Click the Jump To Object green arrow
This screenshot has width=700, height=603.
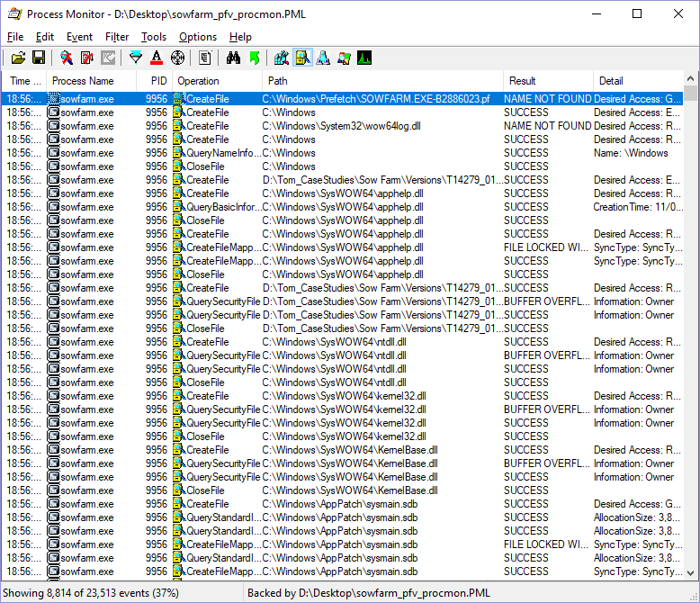(x=255, y=58)
